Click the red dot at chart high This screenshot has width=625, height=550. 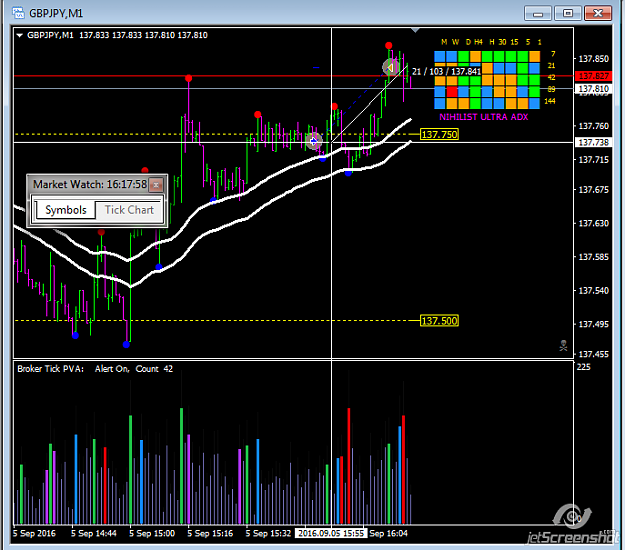coord(389,45)
